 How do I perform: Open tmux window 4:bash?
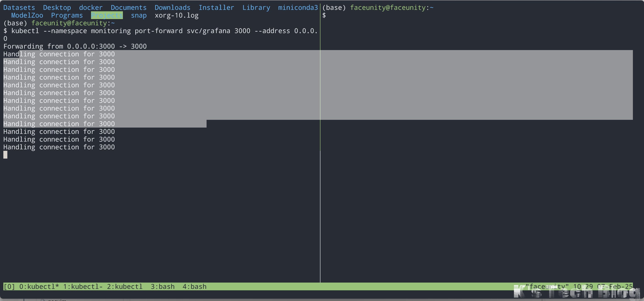(194, 287)
